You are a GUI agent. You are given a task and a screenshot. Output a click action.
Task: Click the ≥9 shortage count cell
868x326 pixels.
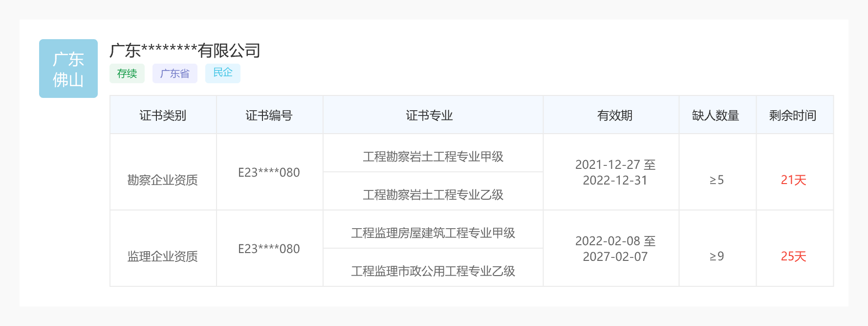(716, 256)
